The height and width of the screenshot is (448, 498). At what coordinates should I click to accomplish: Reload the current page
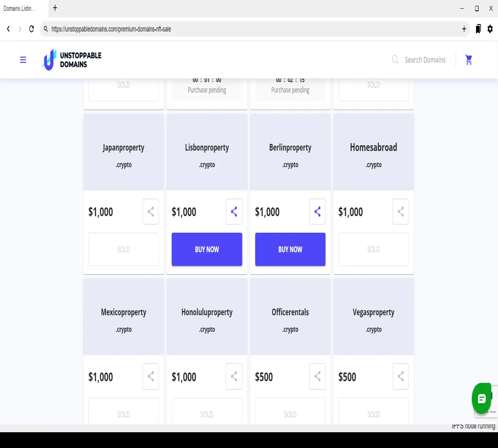pyautogui.click(x=32, y=29)
